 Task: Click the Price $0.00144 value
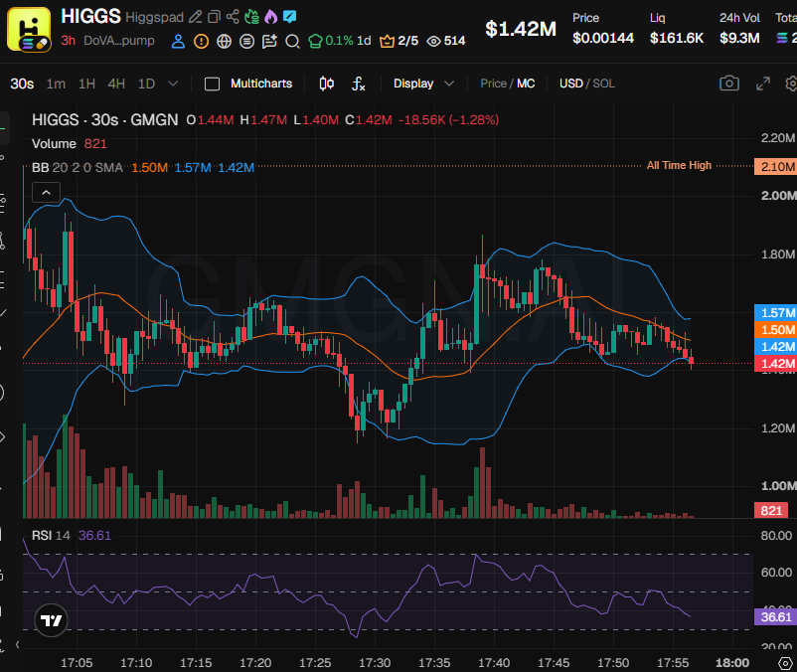point(603,38)
